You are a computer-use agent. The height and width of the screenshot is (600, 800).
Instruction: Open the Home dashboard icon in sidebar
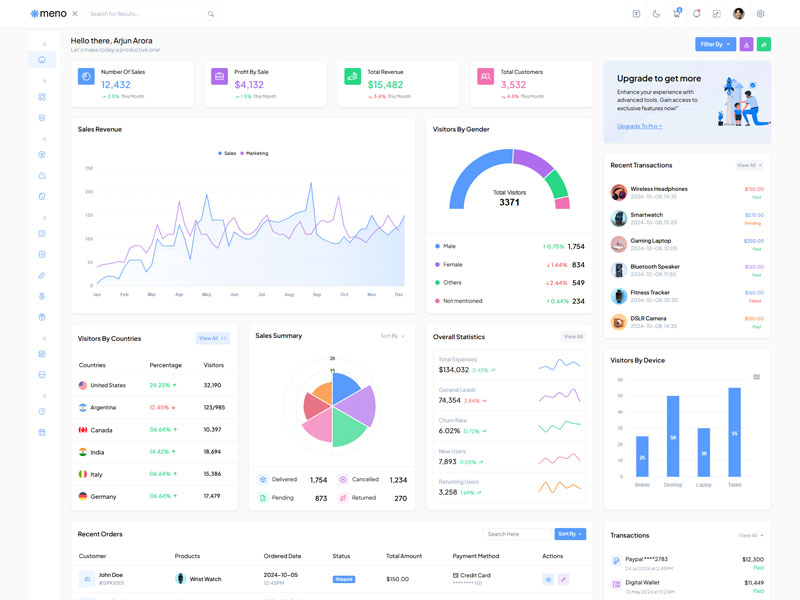pos(42,60)
